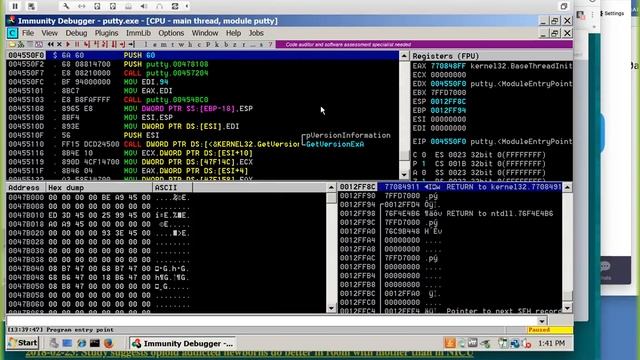Open the Debug menu
640x360 pixels.
tap(76, 33)
